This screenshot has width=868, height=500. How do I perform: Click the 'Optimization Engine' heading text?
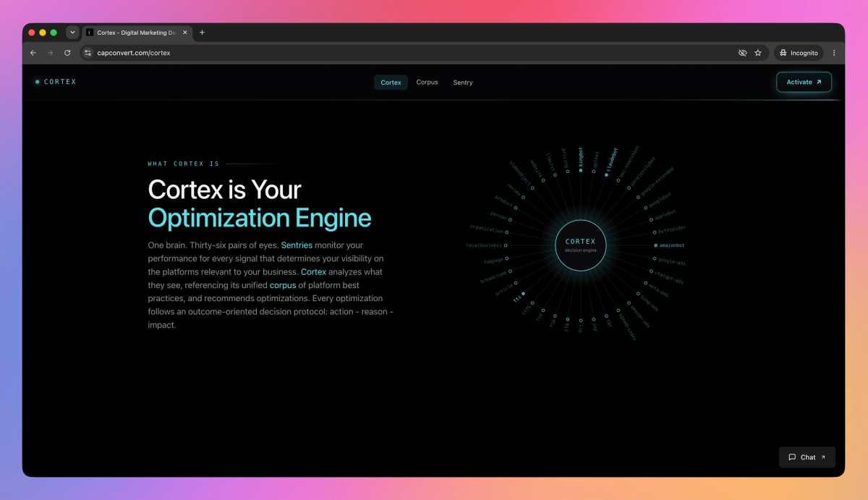[260, 218]
